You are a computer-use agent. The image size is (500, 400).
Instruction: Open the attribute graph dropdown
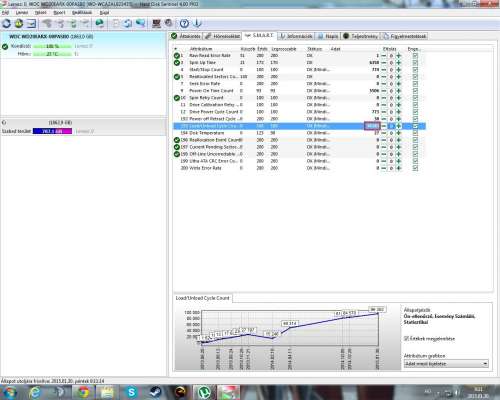click(x=446, y=364)
